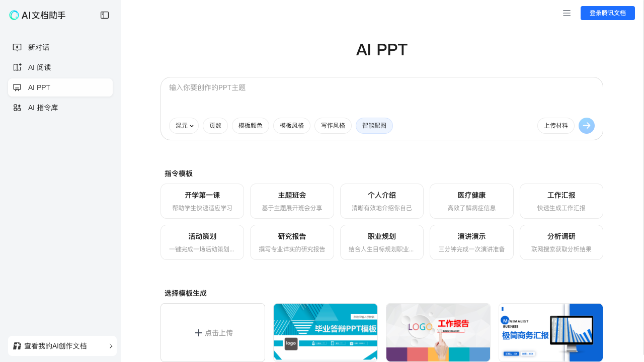Toggle the 写作风格 option
The width and height of the screenshot is (644, 362).
pos(333,126)
